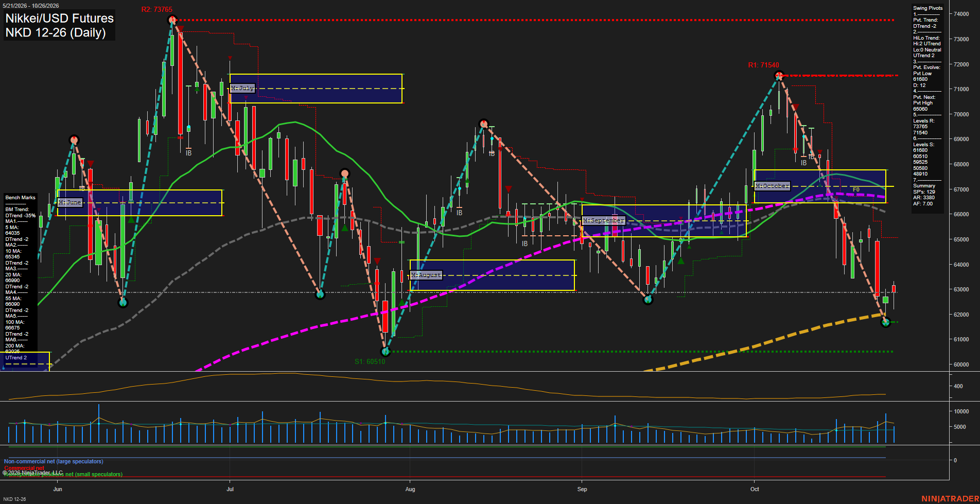Screen dimensions: 980x504
Task: Click the 'M:October' monthly range label
Action: pyautogui.click(x=772, y=186)
